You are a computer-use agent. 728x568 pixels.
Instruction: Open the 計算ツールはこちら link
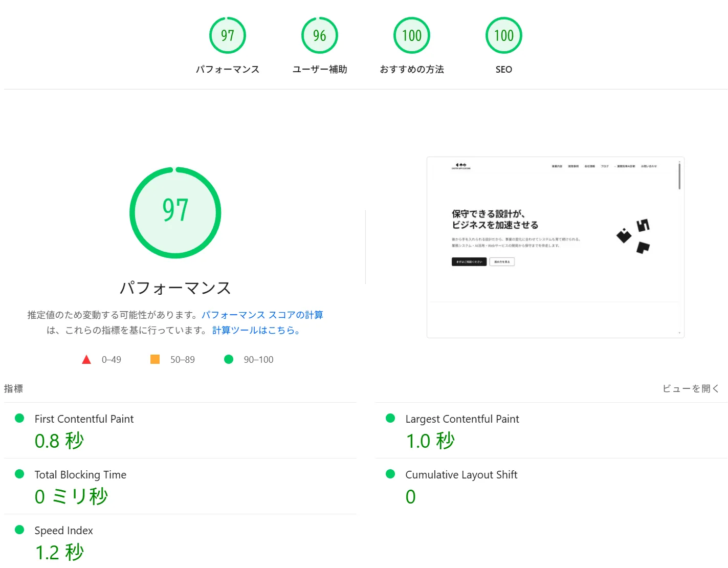point(256,330)
